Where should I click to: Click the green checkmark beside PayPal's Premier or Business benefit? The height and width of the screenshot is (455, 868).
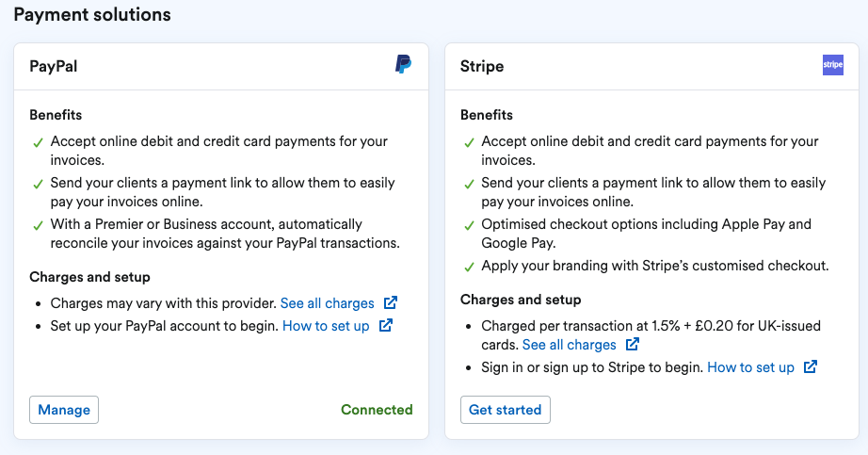[x=38, y=226]
